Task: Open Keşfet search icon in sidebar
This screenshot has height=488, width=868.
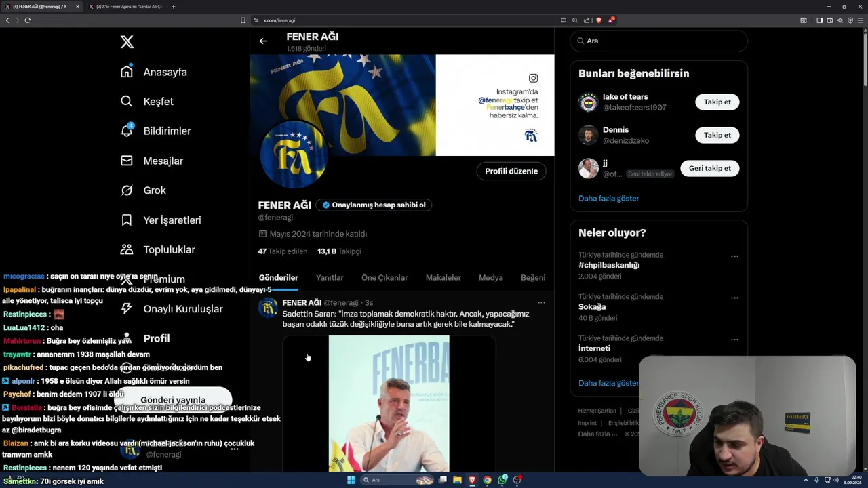Action: pos(127,101)
